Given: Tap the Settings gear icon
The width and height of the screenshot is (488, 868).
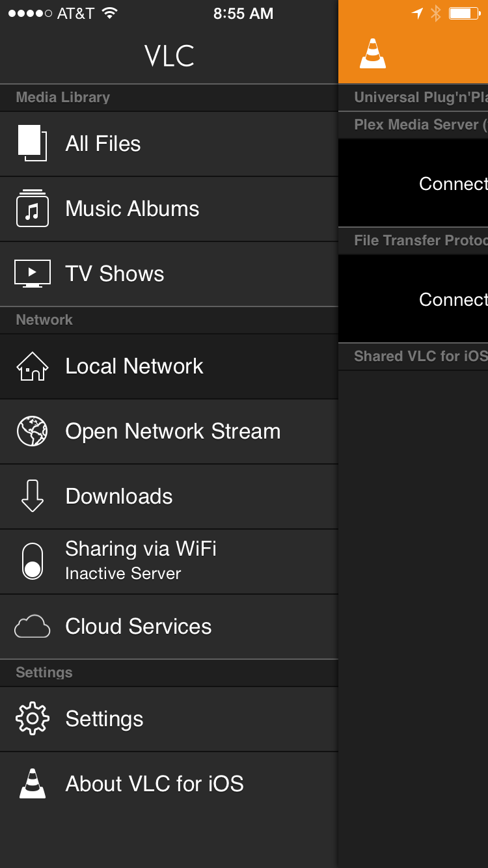Looking at the screenshot, I should [x=32, y=719].
